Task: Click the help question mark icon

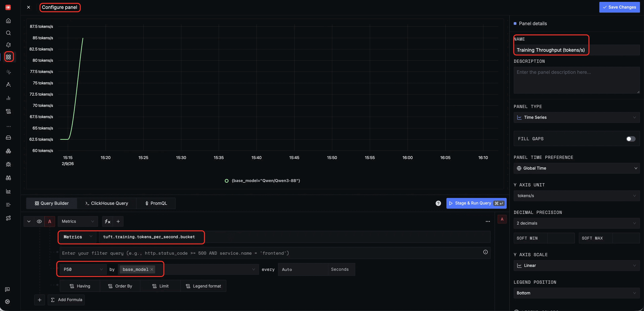Action: coord(438,203)
